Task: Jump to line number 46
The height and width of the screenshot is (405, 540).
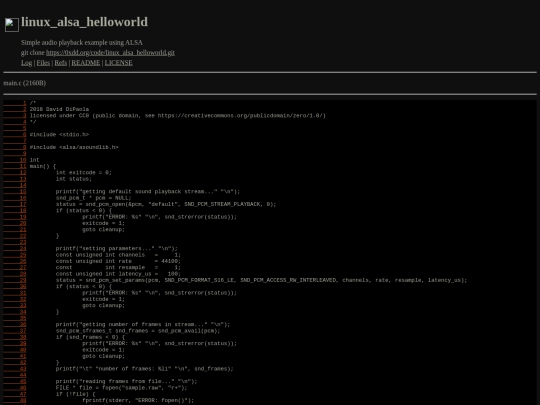Action: (x=15, y=388)
